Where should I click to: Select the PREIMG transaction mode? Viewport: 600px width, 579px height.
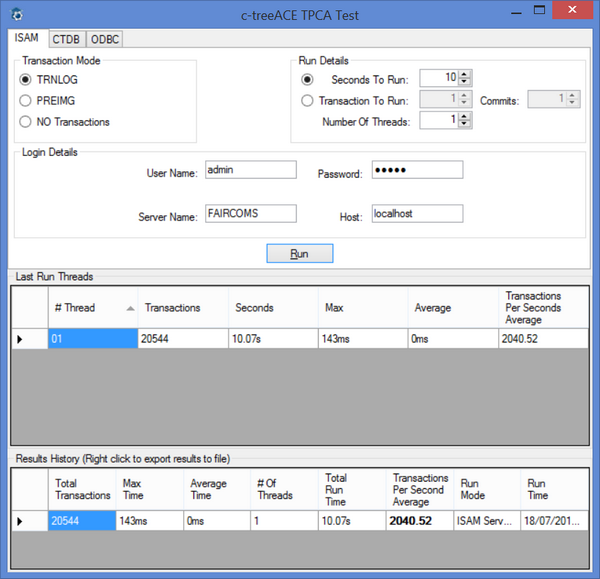pos(27,100)
